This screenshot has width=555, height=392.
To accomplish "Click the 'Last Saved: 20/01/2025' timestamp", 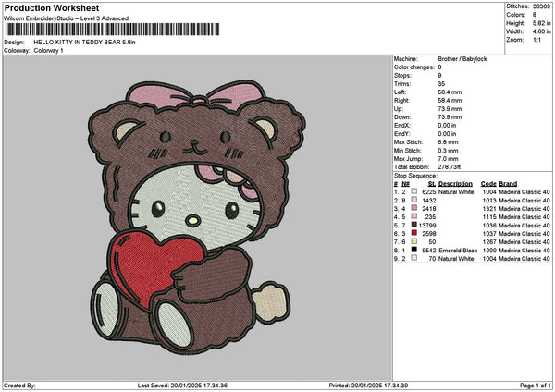I will coord(182,386).
